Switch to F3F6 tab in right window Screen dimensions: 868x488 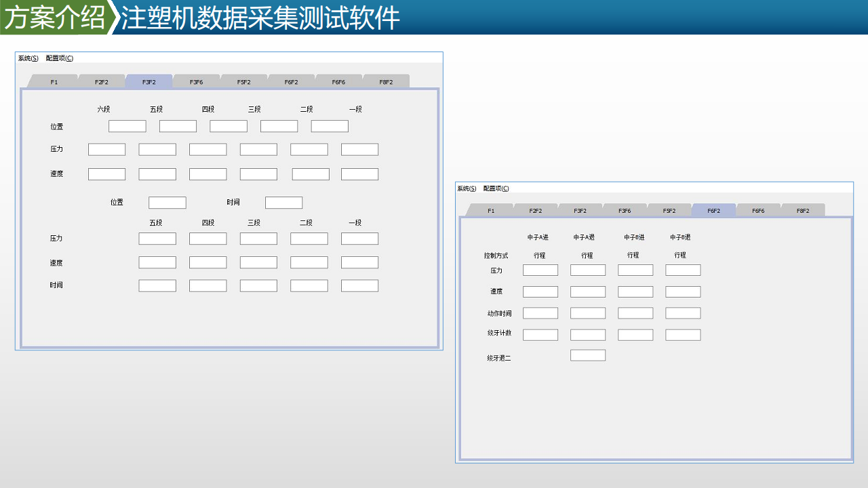coord(625,211)
